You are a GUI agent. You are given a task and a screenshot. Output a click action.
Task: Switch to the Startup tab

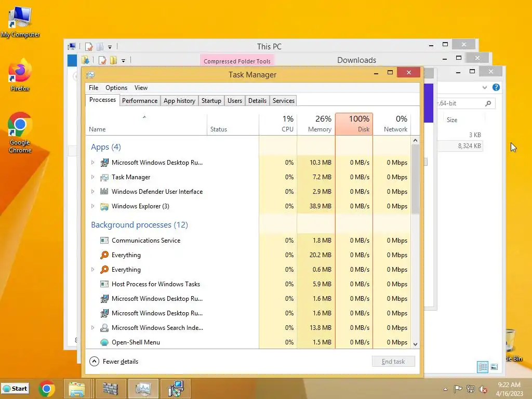pos(211,101)
